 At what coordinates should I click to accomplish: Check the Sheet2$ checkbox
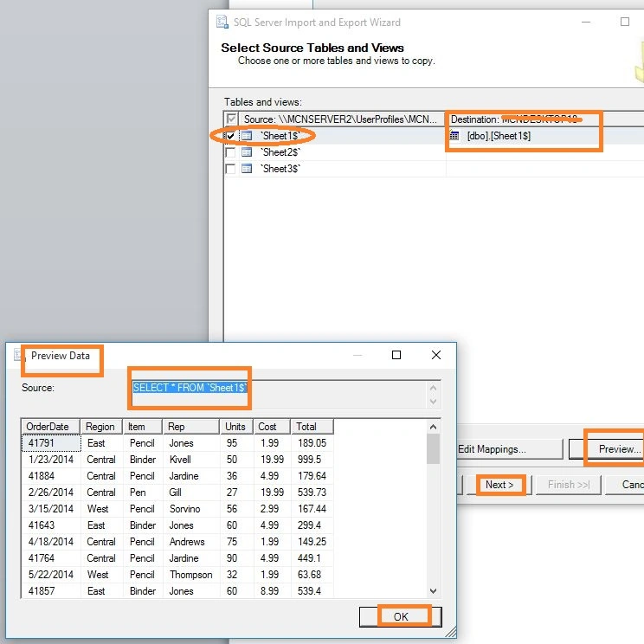point(230,152)
